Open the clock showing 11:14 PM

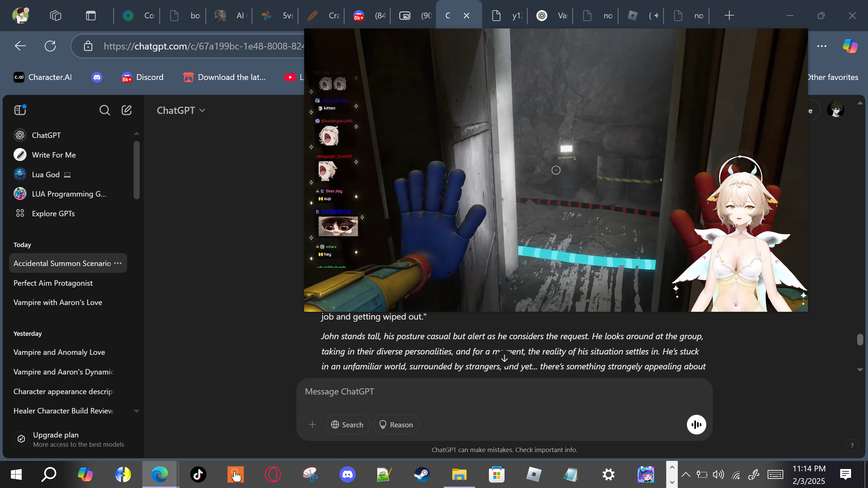[809, 474]
